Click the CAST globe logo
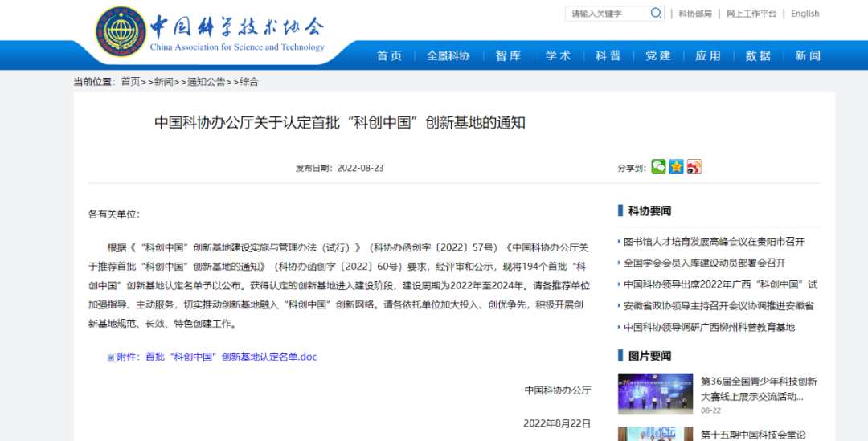868x441 pixels. (120, 35)
